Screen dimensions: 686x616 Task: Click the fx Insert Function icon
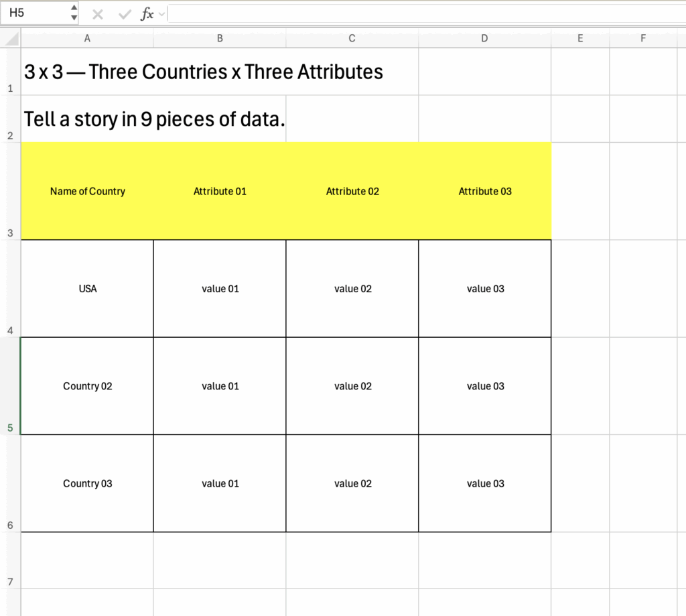(146, 14)
